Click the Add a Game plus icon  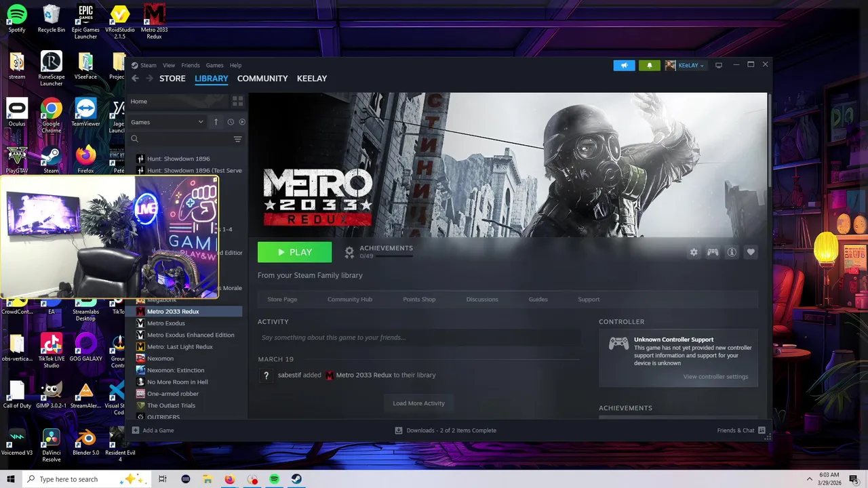tap(136, 430)
